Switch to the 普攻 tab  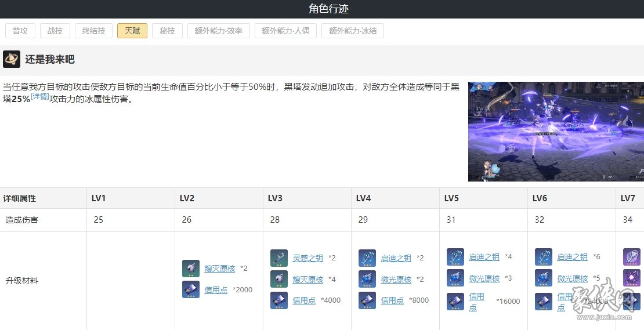pyautogui.click(x=20, y=31)
